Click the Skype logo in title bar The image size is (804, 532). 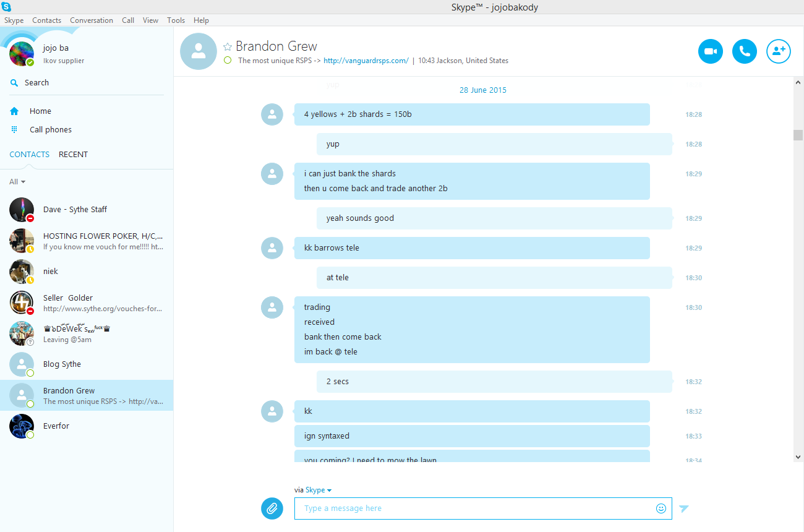click(x=6, y=7)
